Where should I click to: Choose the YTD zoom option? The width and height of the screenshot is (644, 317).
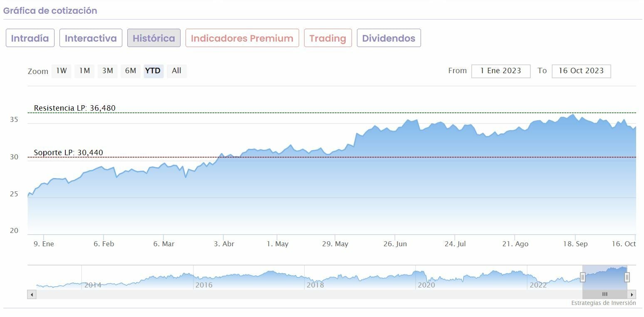click(153, 71)
